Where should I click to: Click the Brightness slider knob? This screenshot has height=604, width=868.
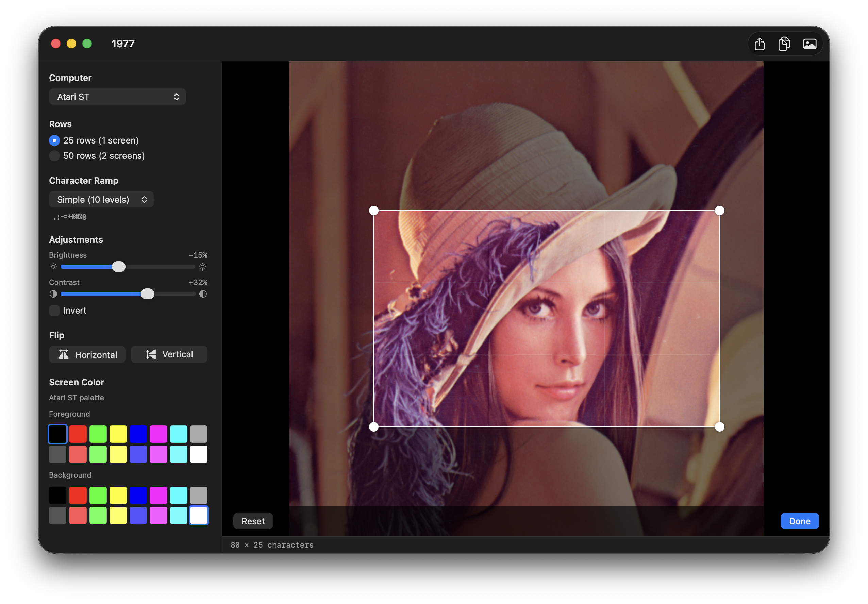(119, 267)
